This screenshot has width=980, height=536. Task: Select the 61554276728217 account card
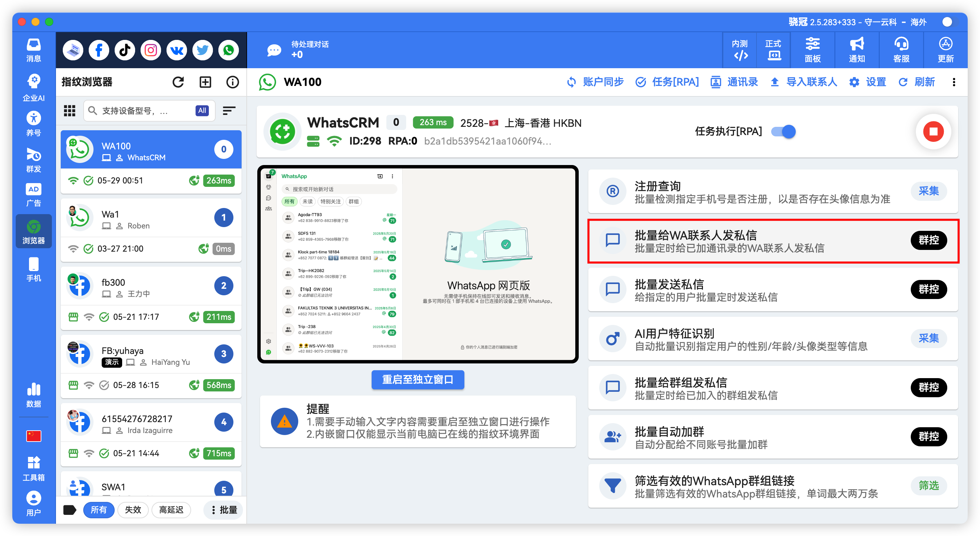click(151, 435)
